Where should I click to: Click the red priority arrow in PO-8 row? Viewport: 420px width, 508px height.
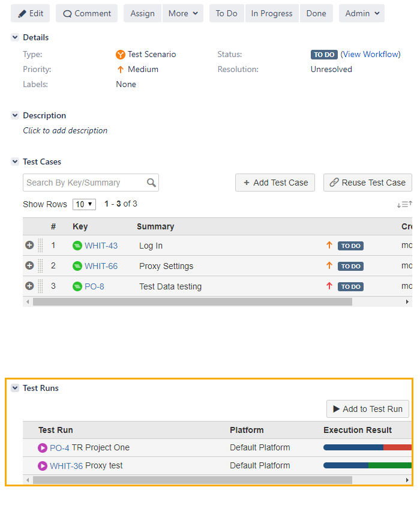click(x=329, y=286)
